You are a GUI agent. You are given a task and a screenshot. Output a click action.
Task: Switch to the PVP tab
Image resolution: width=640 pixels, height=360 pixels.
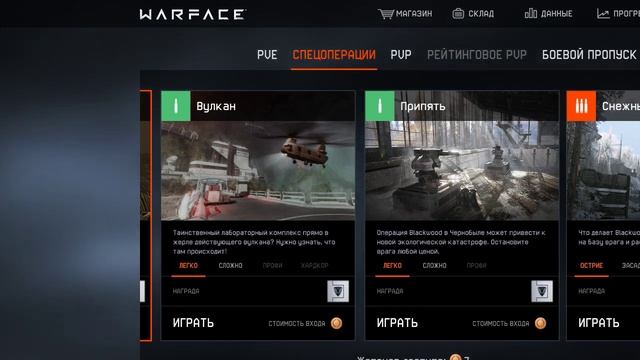click(x=401, y=55)
